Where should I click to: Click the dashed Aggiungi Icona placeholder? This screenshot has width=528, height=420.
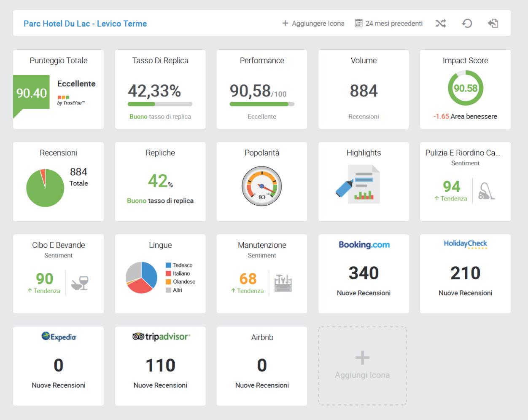click(362, 366)
